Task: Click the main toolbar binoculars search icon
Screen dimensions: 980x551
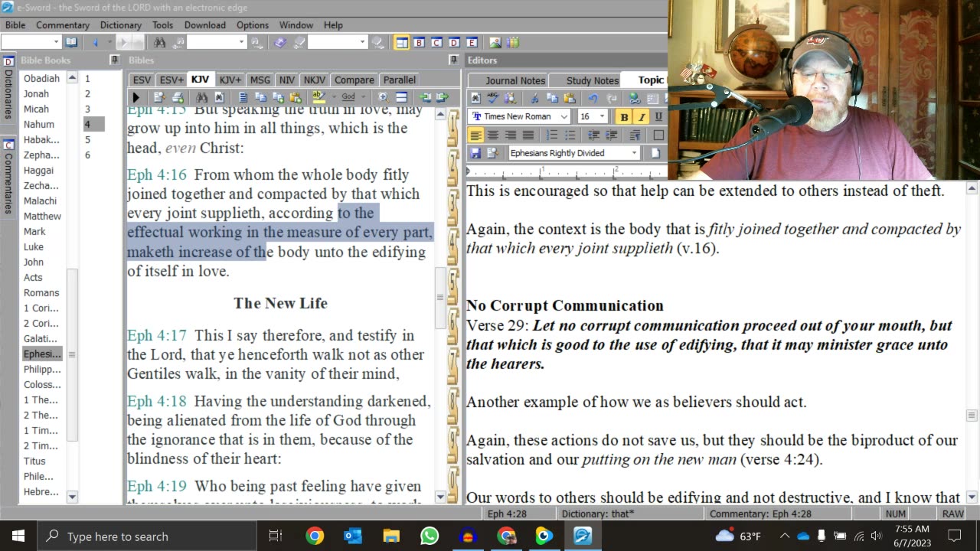Action: click(159, 43)
